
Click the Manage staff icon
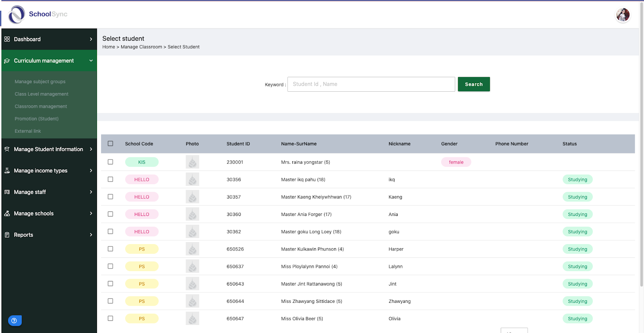coord(7,192)
